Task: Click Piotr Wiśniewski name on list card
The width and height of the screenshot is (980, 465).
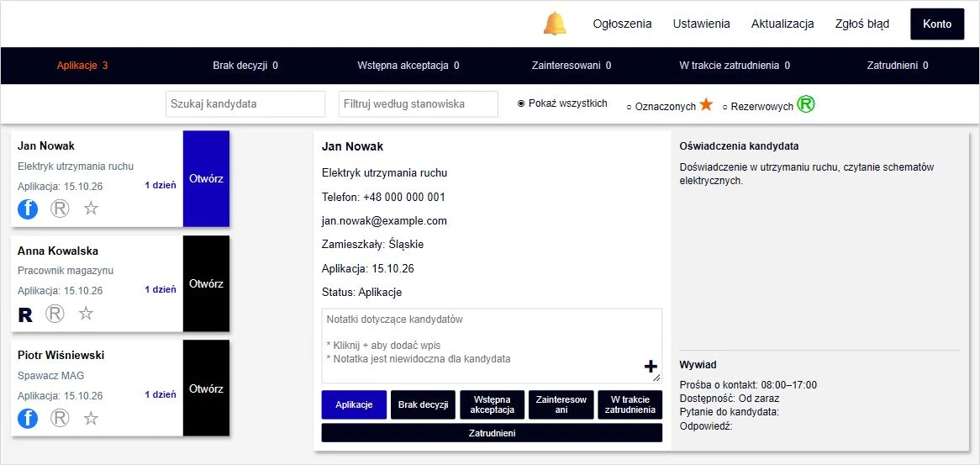Action: (61, 355)
